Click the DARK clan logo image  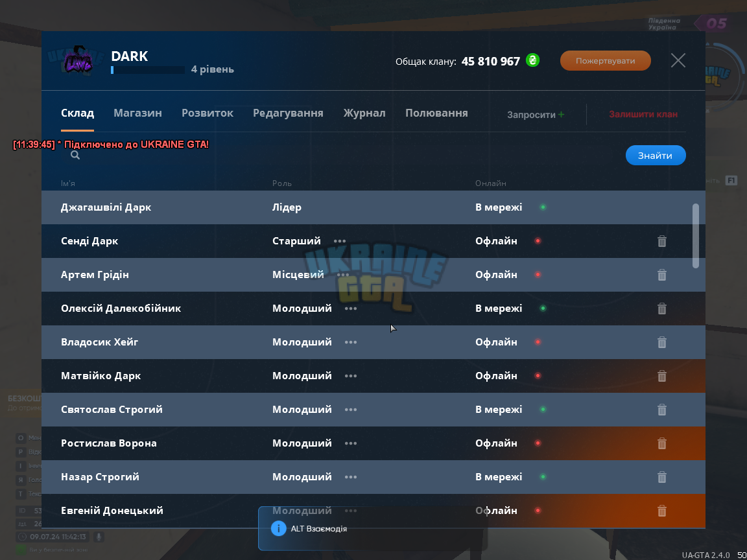click(x=78, y=61)
